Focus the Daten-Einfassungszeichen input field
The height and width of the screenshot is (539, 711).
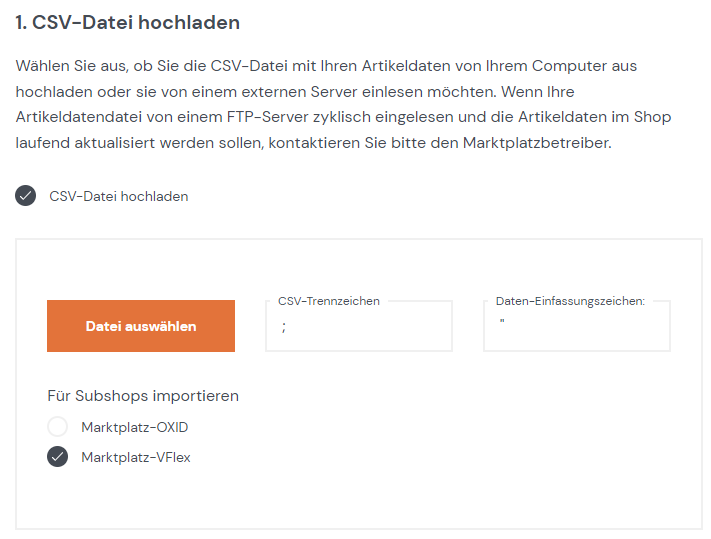[577, 326]
